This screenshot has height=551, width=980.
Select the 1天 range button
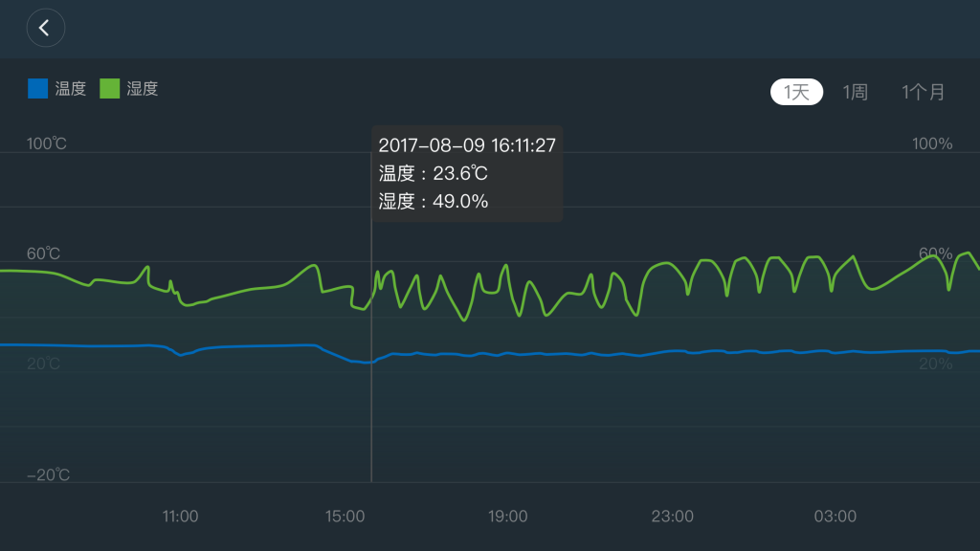point(796,92)
